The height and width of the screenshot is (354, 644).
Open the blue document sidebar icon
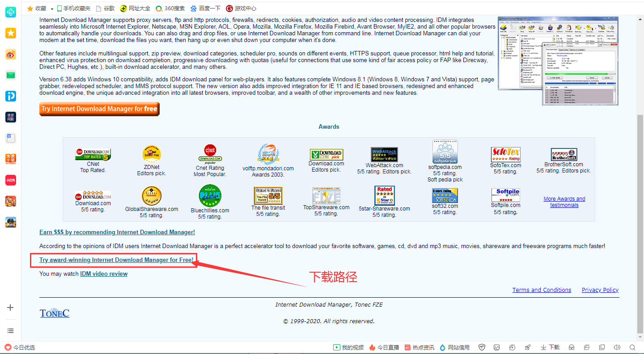[11, 138]
